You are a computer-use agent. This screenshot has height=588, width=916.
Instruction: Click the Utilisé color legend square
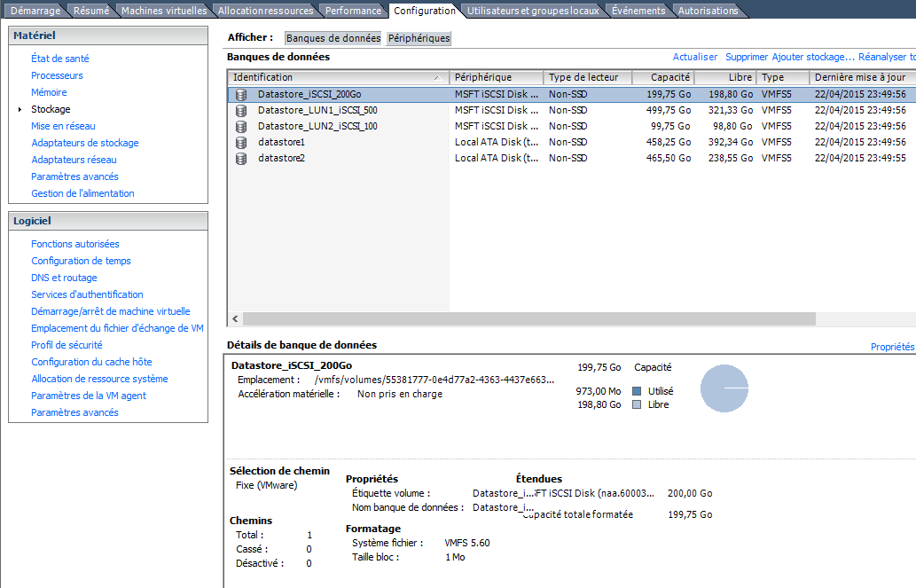pos(637,391)
